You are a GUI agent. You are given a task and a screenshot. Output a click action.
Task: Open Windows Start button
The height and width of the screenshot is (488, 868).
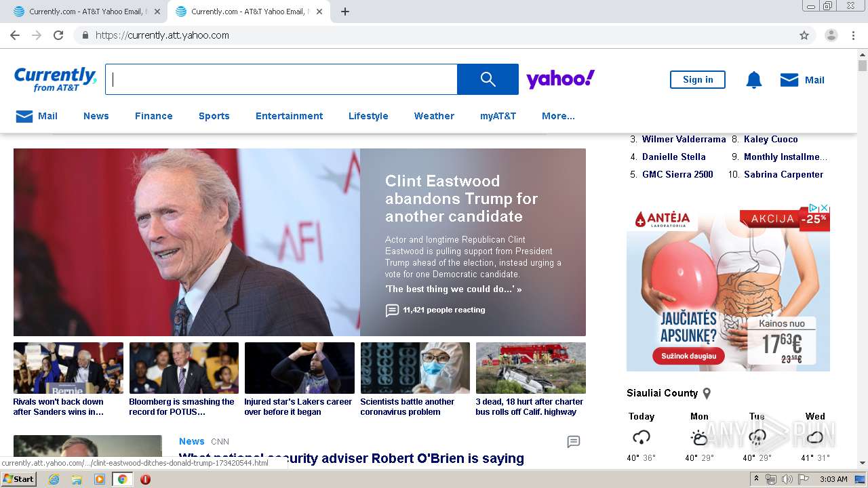pyautogui.click(x=18, y=479)
